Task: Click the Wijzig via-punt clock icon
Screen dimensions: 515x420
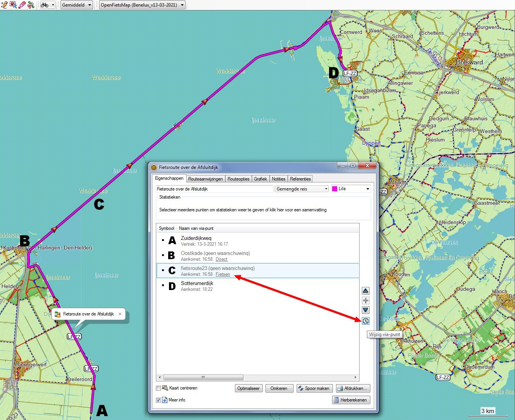Action: (x=365, y=321)
